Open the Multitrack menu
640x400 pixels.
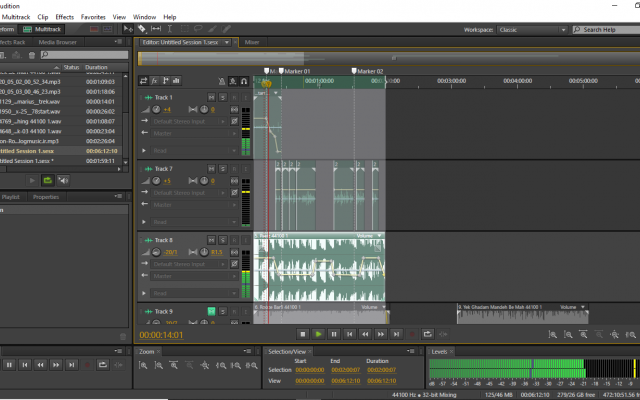click(16, 17)
